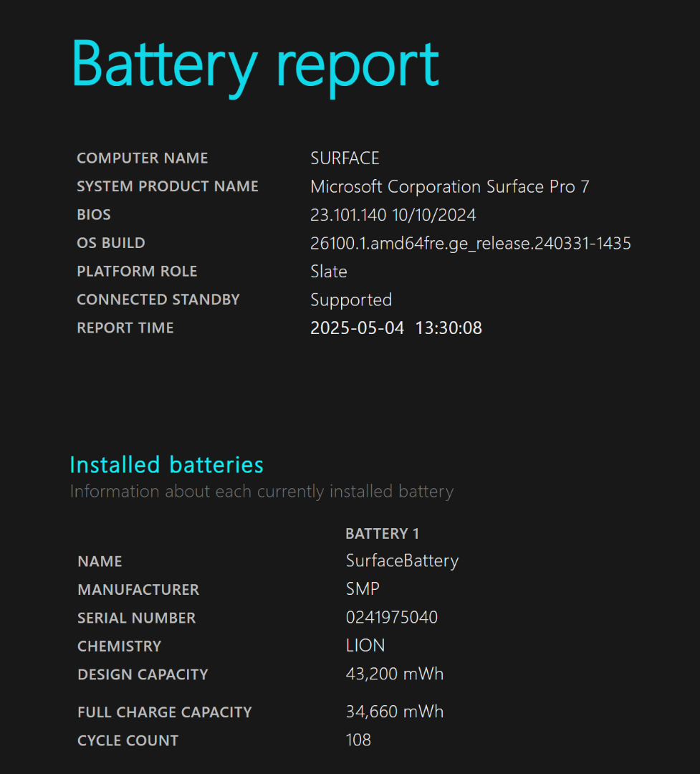Click the SurfaceBattery name value
This screenshot has height=774, width=700.
[403, 561]
